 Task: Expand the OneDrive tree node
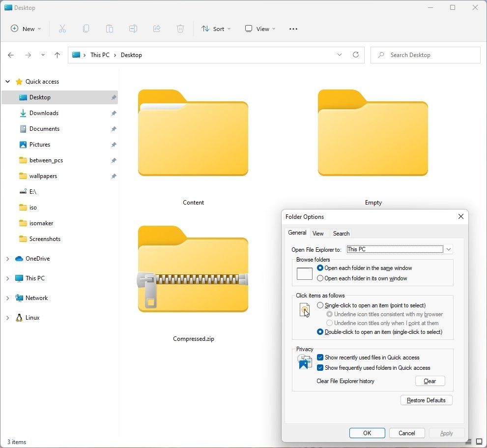click(7, 259)
